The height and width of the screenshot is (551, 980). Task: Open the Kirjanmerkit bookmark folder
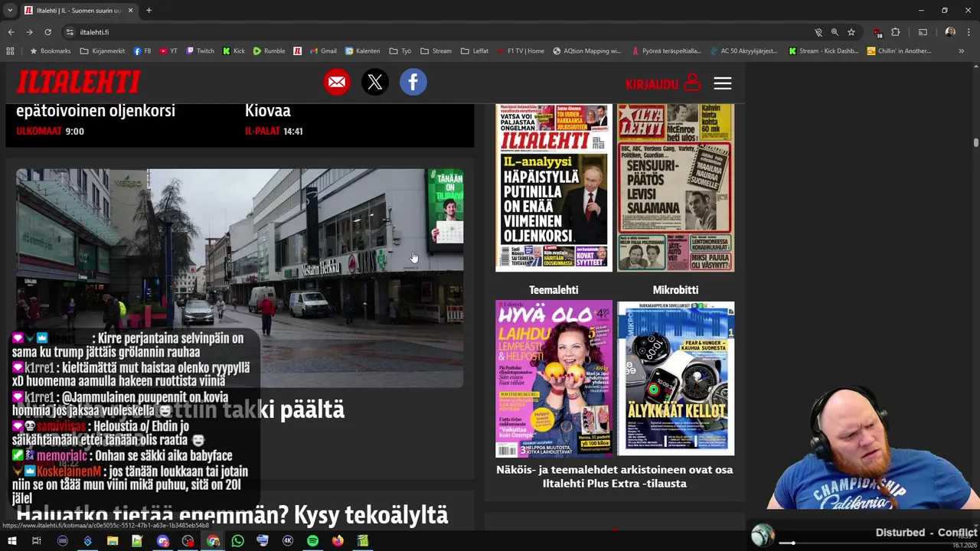(x=103, y=51)
